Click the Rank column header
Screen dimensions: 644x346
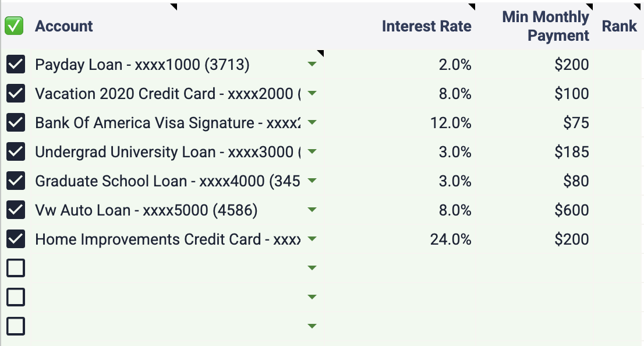coord(620,26)
